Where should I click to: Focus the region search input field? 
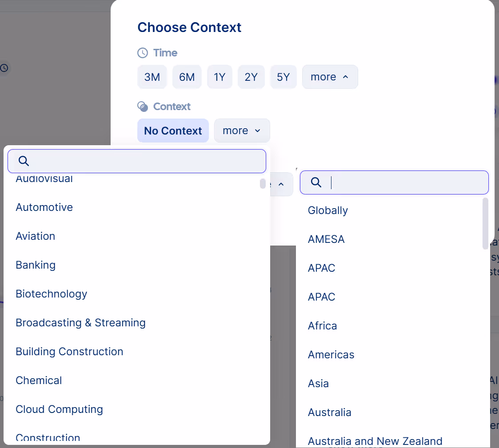point(394,182)
